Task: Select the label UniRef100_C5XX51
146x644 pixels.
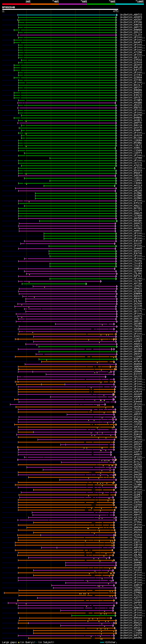Action: [131, 261]
